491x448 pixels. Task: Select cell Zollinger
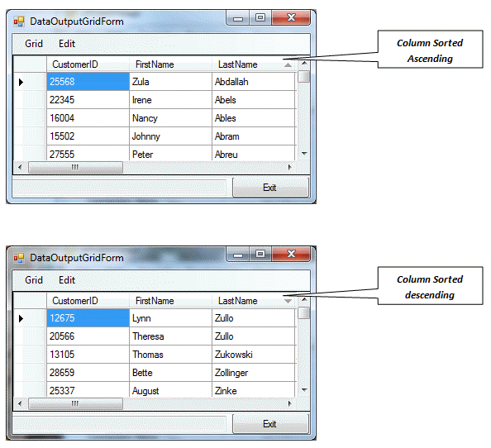[x=254, y=373]
